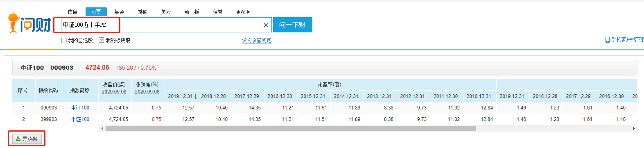Select the 新三板 tab
Image resolution: width=644 pixels, height=148 pixels.
click(192, 12)
